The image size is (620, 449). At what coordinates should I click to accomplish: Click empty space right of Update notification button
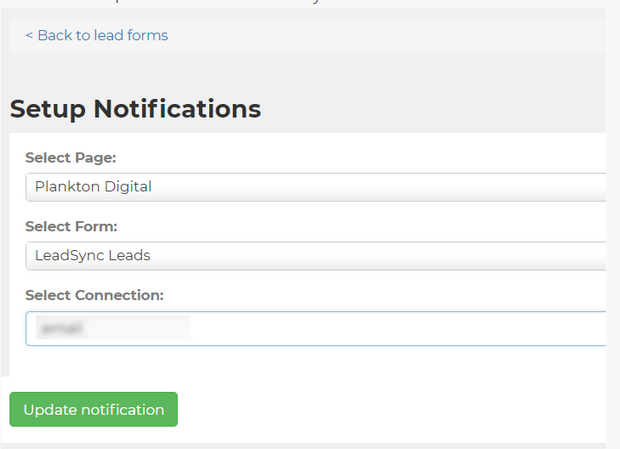(x=390, y=410)
